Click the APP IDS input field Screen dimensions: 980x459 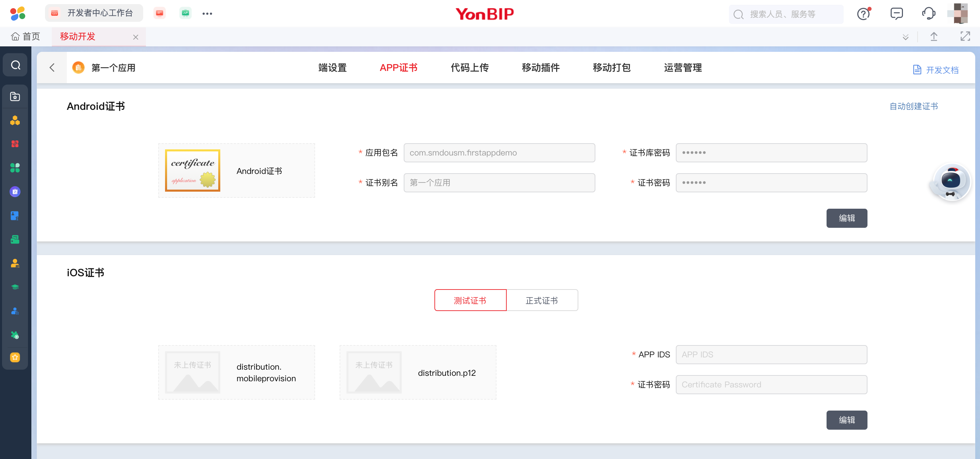click(771, 354)
